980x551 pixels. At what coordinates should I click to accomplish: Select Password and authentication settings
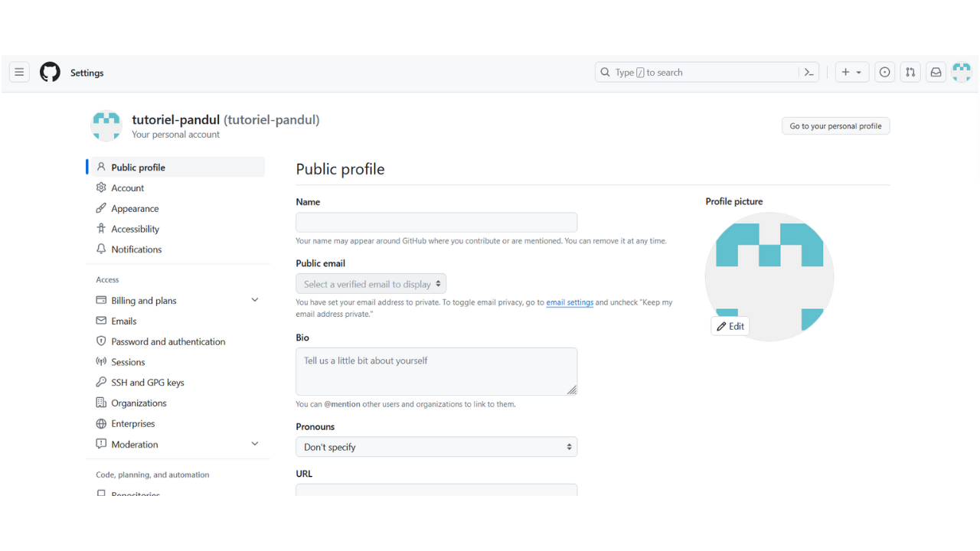pyautogui.click(x=168, y=341)
